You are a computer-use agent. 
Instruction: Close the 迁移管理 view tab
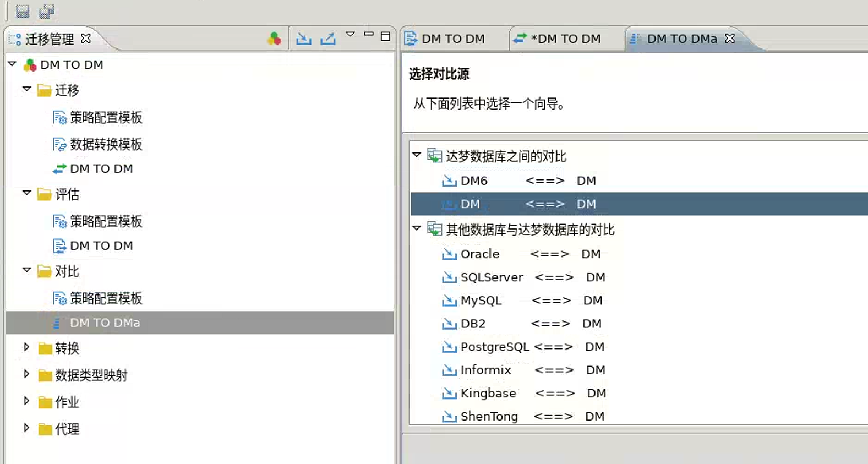coord(86,39)
